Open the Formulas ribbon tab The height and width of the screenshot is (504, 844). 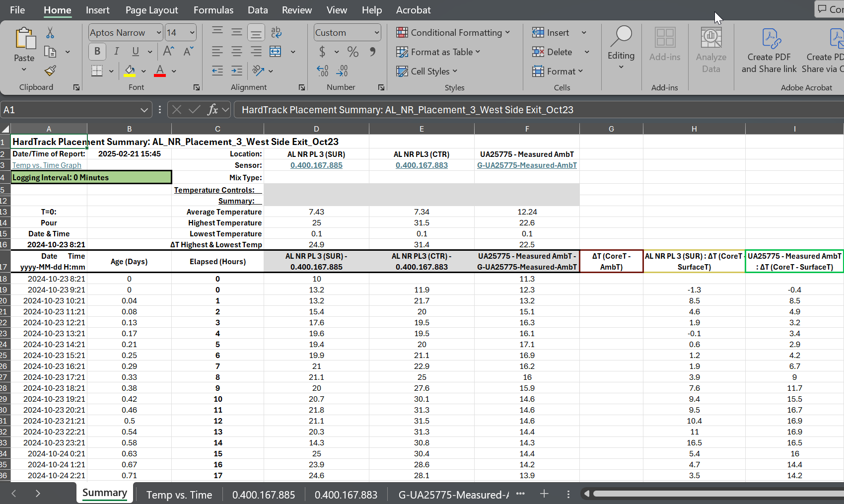pos(213,10)
